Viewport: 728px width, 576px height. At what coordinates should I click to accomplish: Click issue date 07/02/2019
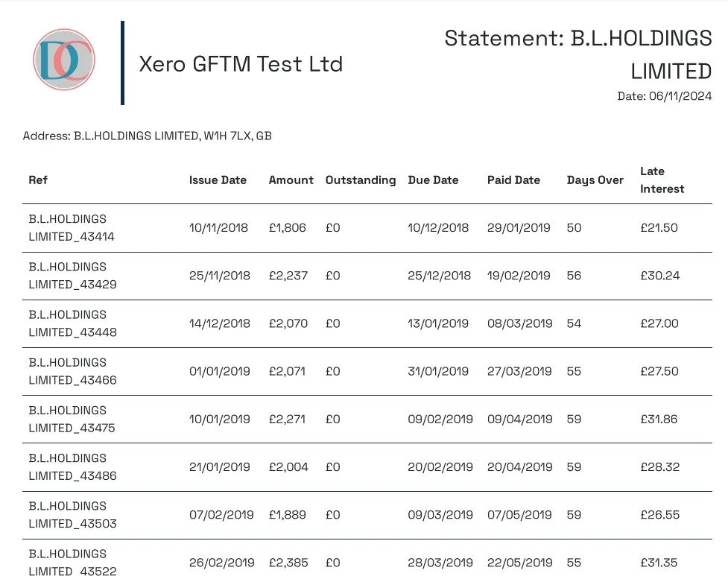[x=221, y=515]
